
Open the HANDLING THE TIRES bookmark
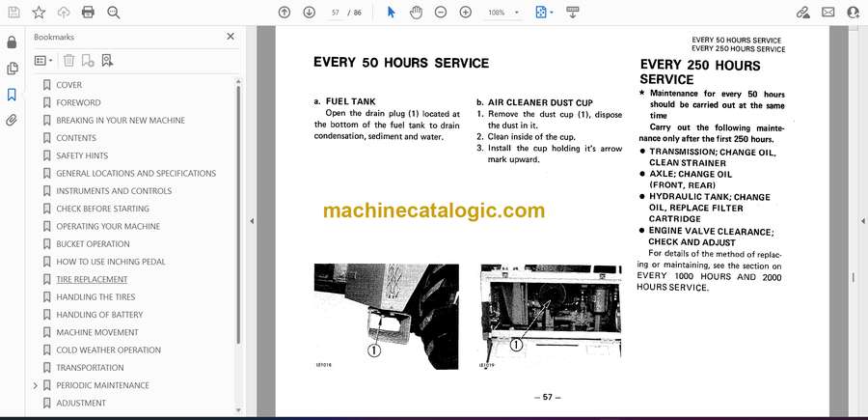click(95, 297)
